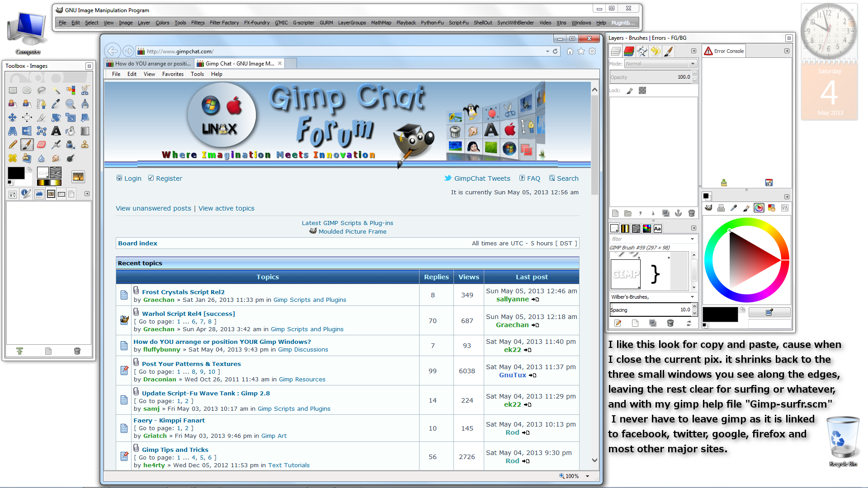Swap foreground and background colors in Toolbox
868x488 pixels.
click(x=29, y=169)
